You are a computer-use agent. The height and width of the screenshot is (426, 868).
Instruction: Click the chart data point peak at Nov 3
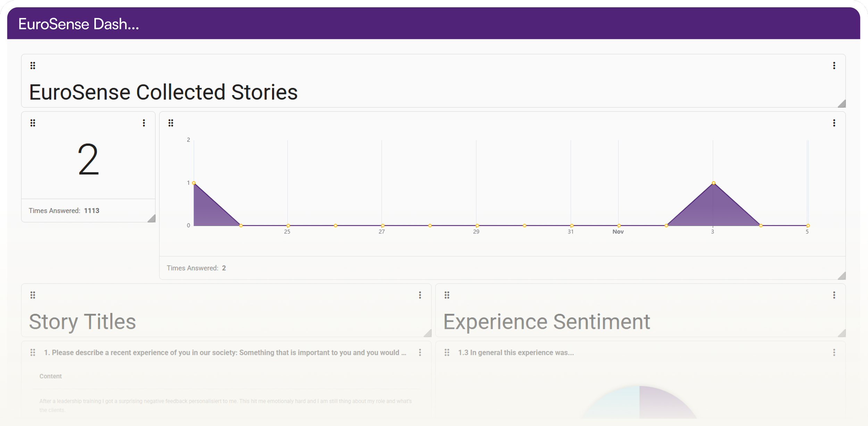[x=713, y=183]
